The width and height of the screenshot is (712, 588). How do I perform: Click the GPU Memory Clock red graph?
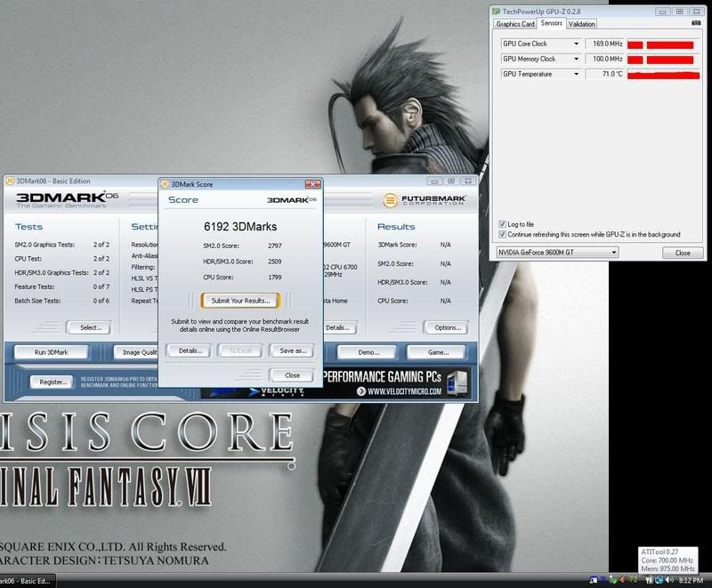pyautogui.click(x=663, y=60)
